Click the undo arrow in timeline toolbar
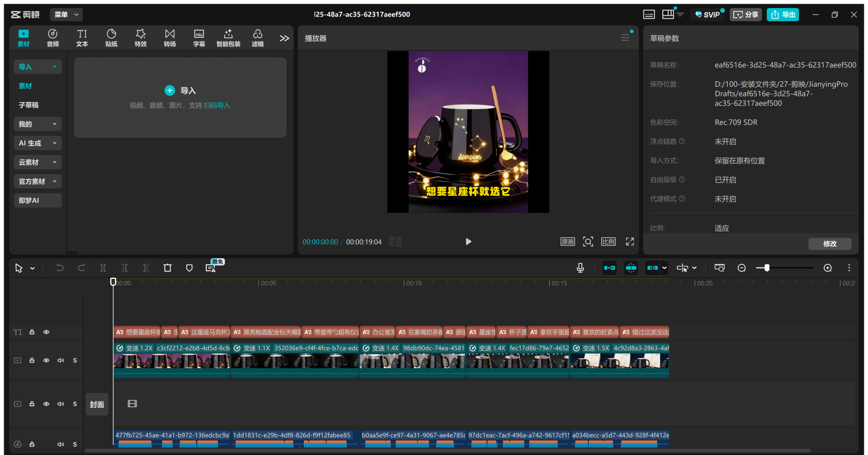 pos(60,268)
